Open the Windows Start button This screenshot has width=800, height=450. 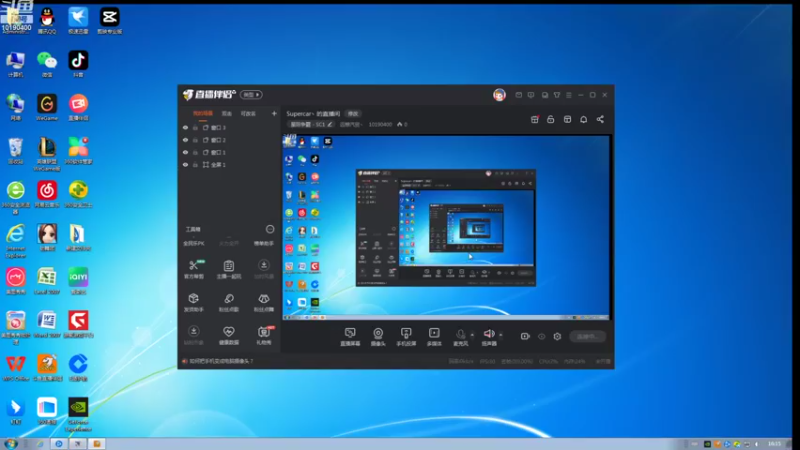coord(11,443)
